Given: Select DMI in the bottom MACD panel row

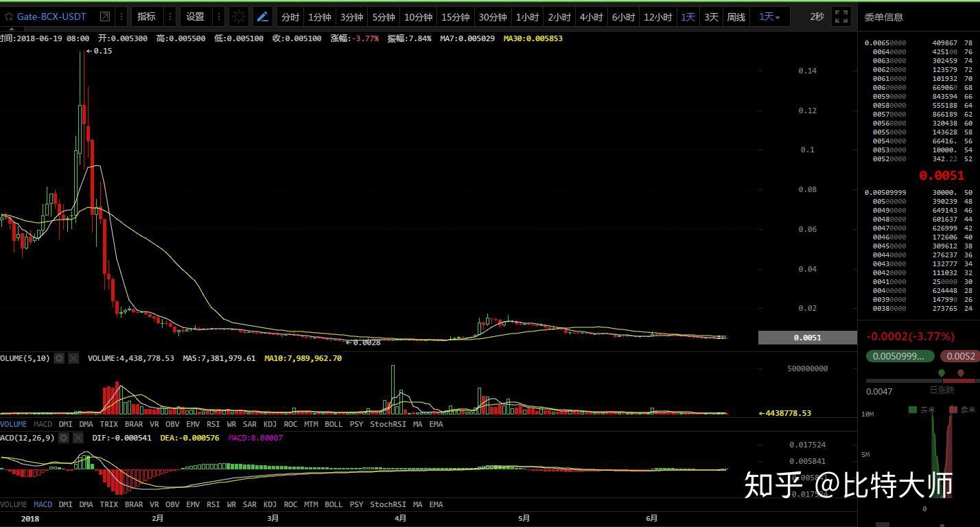Looking at the screenshot, I should pos(65,504).
